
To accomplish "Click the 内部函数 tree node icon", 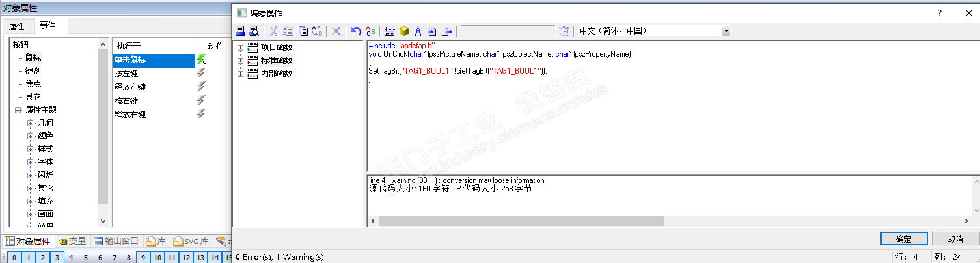I will coord(252,74).
